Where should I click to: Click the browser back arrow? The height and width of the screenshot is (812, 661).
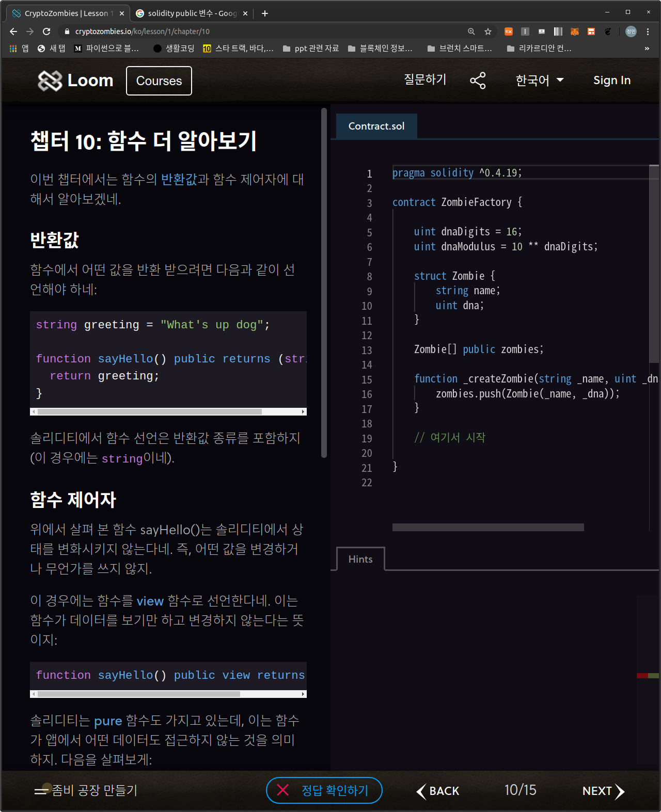(x=13, y=31)
